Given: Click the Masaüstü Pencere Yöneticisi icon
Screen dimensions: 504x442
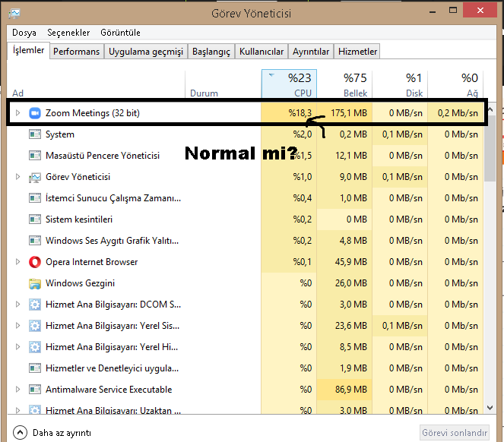Looking at the screenshot, I should [35, 156].
